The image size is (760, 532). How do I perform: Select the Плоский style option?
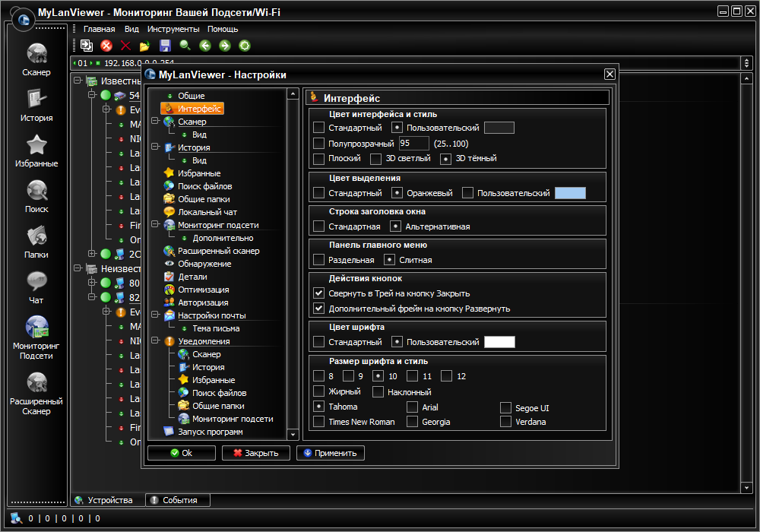[x=318, y=158]
